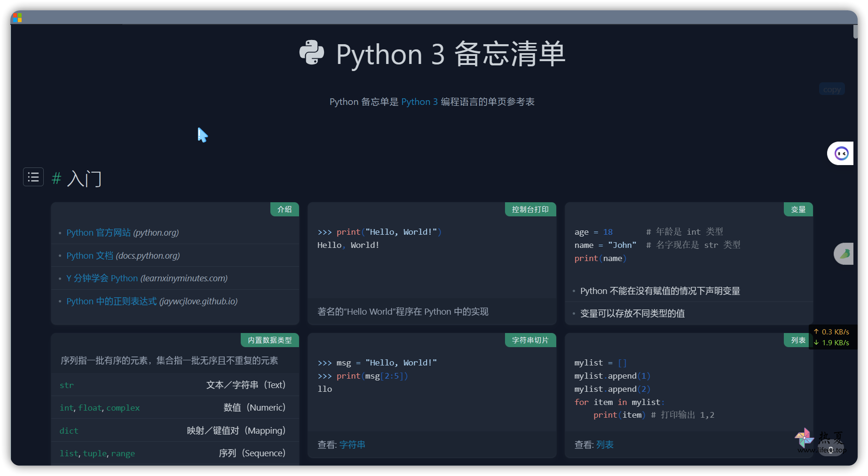Open the Python 文档 docs link
Screen dimensions: 868x476
90,256
